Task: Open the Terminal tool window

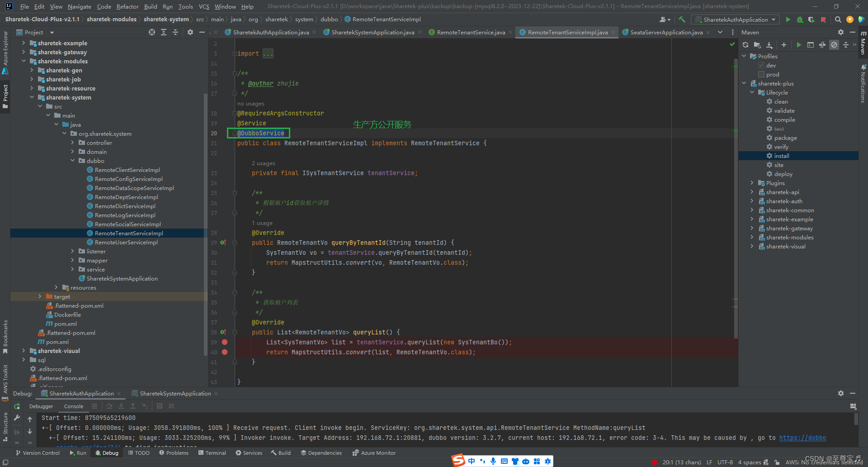Action: 212,453
